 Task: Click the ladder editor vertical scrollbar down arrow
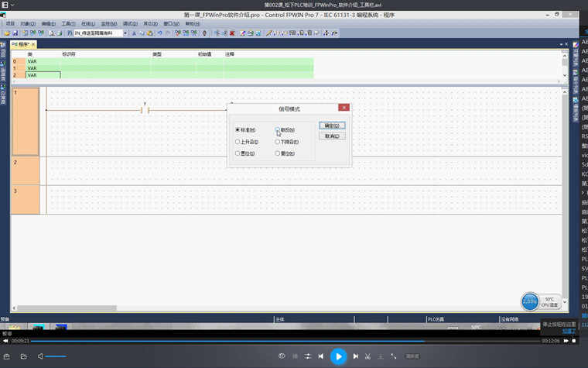(x=565, y=301)
